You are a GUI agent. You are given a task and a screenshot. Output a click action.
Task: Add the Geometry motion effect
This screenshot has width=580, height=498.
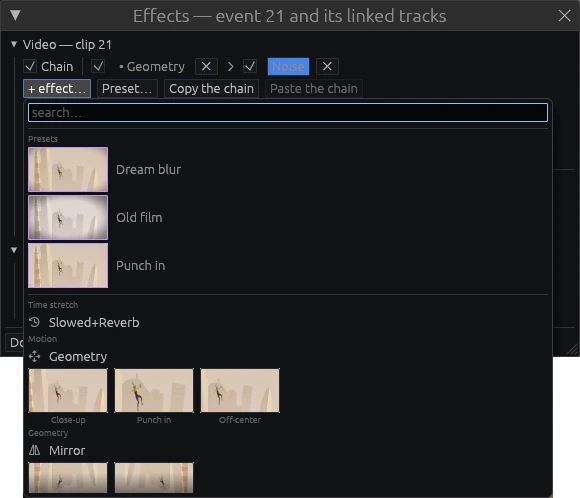(78, 357)
